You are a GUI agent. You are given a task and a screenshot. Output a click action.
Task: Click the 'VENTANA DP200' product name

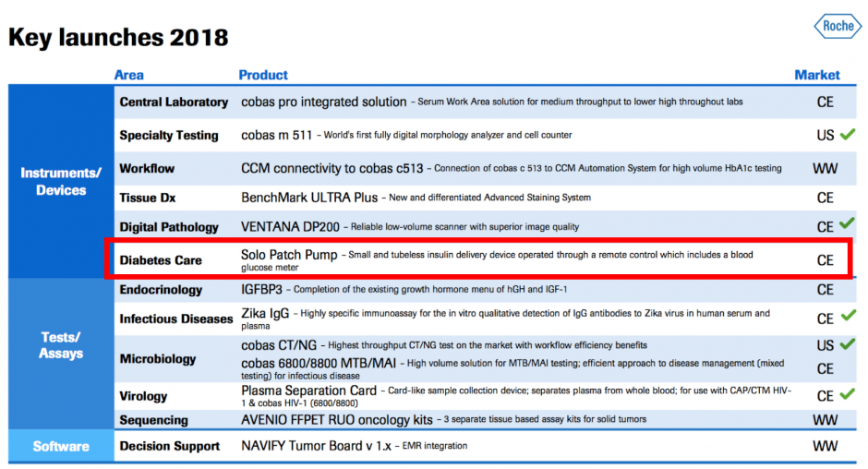point(290,227)
